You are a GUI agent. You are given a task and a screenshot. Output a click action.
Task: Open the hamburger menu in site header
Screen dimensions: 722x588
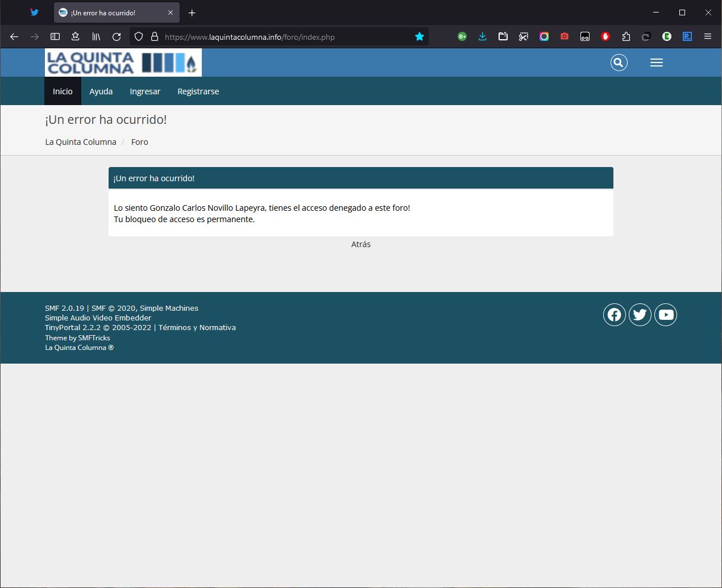656,62
